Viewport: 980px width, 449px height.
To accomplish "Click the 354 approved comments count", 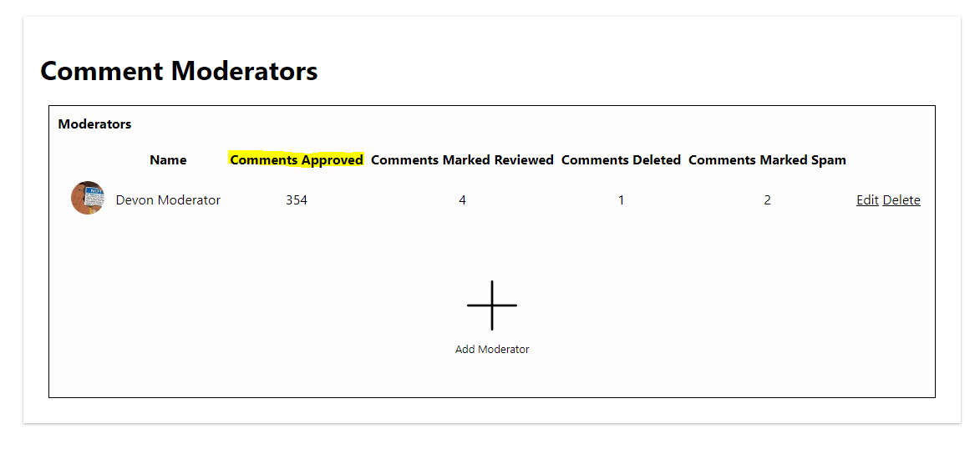I will pyautogui.click(x=297, y=200).
